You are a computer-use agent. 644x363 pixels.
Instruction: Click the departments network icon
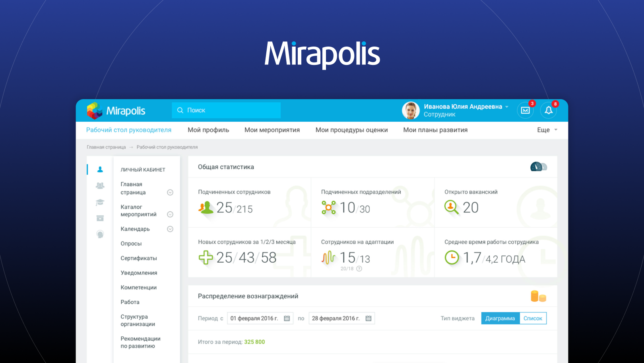pyautogui.click(x=328, y=207)
